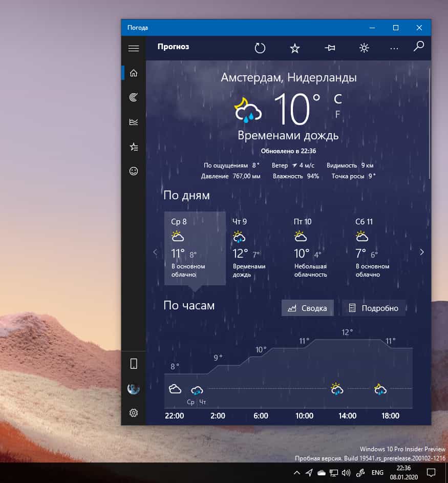This screenshot has height=483, width=448.
Task: Click the Давление 767,00 мм value
Action: click(230, 176)
